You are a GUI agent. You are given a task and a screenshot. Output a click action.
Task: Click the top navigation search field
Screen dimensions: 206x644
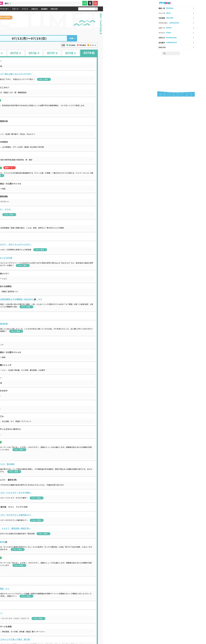[x=86, y=9]
